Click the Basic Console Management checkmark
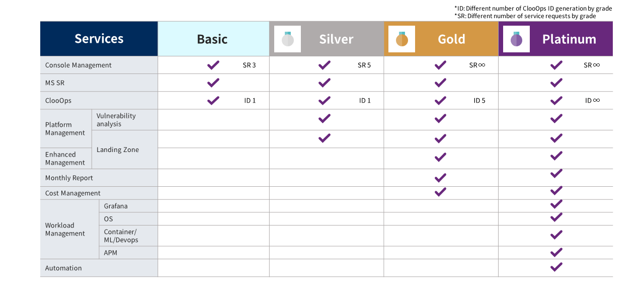This screenshot has width=644, height=298. click(x=213, y=65)
